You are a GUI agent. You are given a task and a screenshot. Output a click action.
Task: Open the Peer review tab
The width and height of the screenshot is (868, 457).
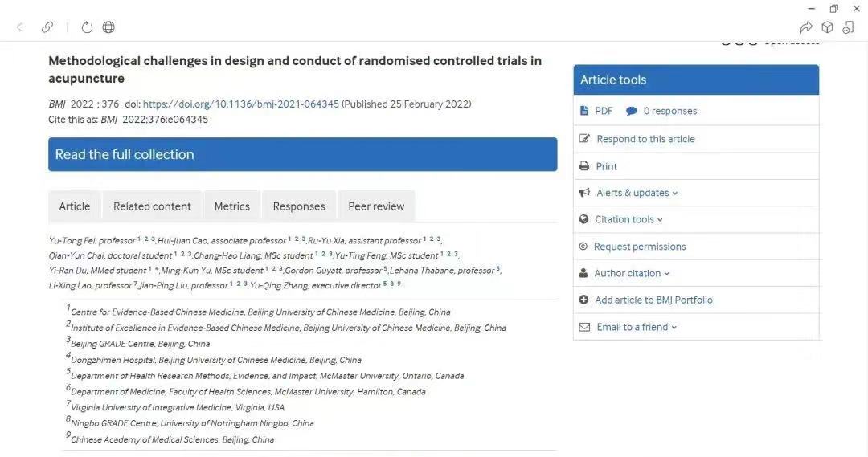pos(376,206)
